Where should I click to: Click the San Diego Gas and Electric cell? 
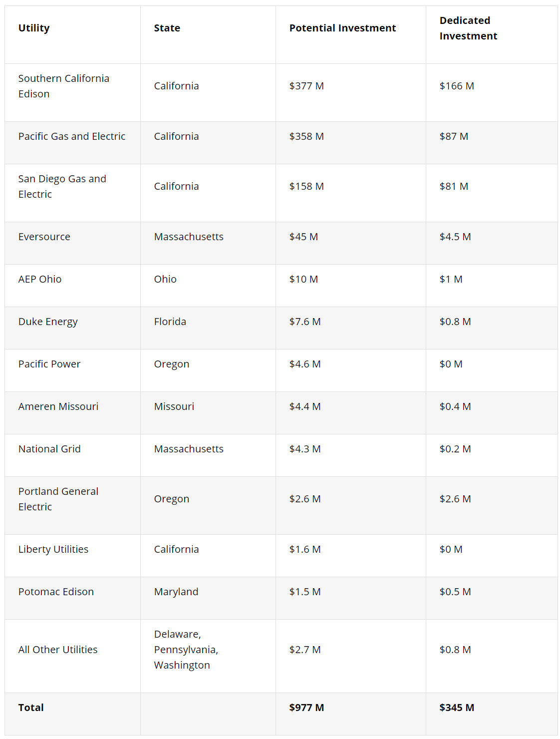(62, 187)
